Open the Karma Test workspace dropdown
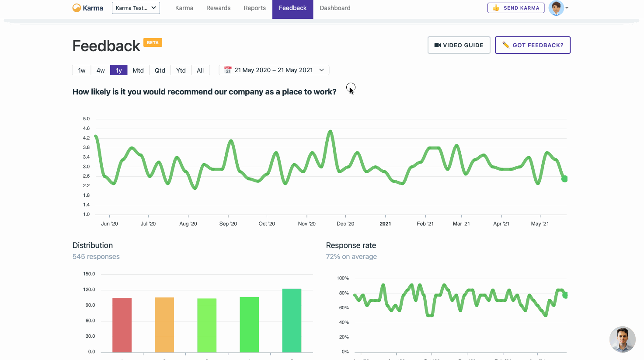The image size is (644, 360). pos(136,8)
